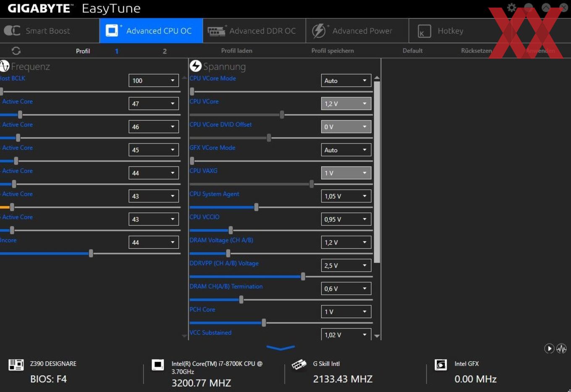571x392 pixels.
Task: Open the CPU System Agent voltage dropdown
Action: pyautogui.click(x=346, y=196)
